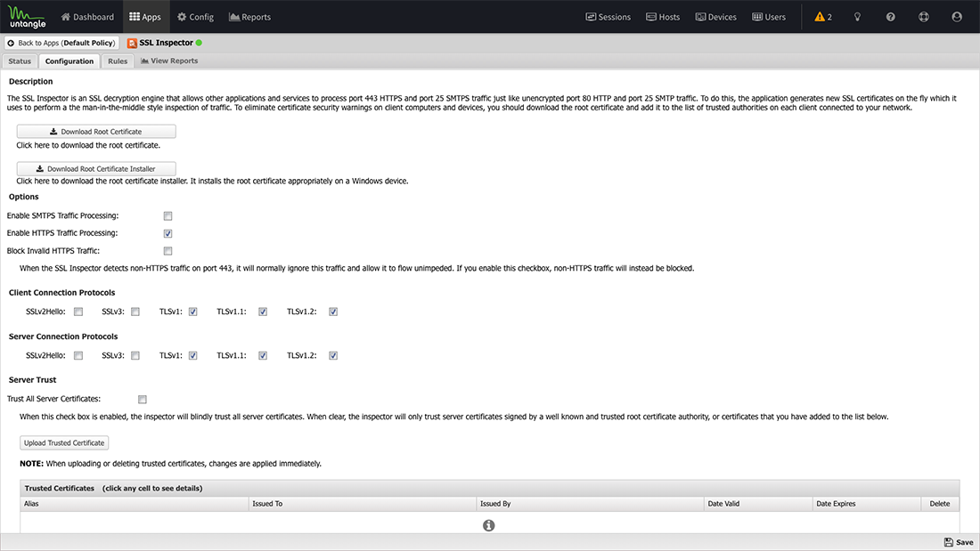Viewport: 980px width, 551px height.
Task: Click Download Root Certificate Installer button
Action: pyautogui.click(x=96, y=168)
